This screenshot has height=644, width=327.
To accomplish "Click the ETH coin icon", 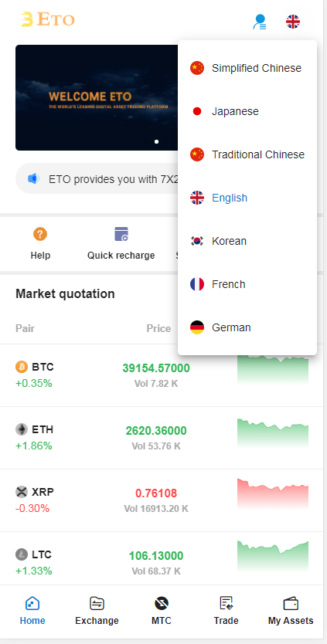I will pos(22,429).
